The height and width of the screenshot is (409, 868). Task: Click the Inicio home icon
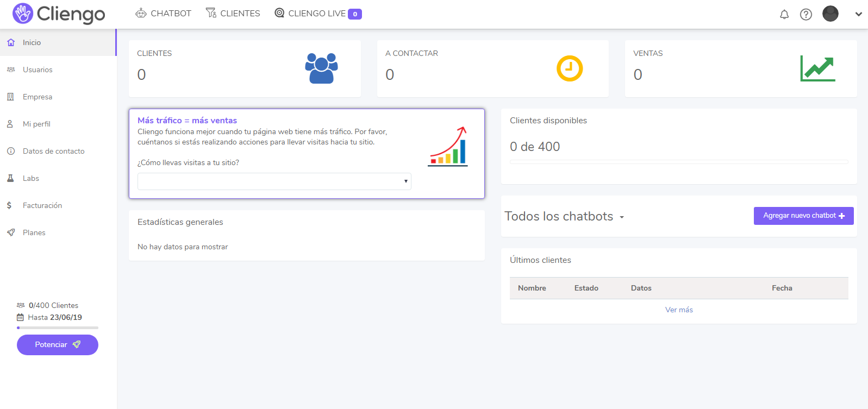pos(11,42)
